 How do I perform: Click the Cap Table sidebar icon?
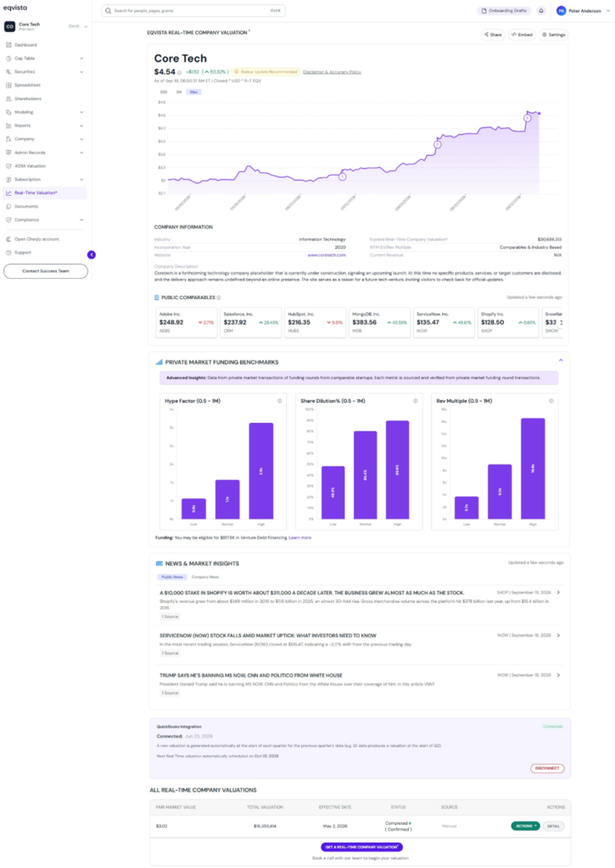pyautogui.click(x=8, y=58)
